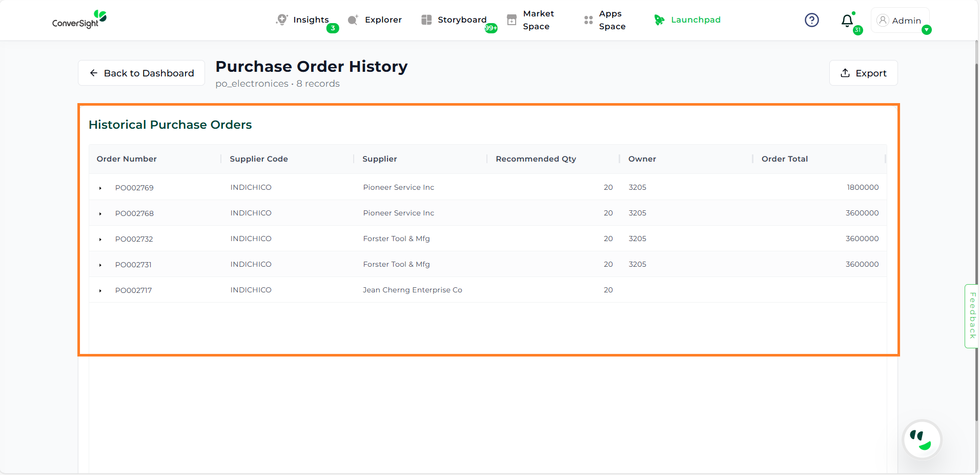Expand row for order PO002769
980x475 pixels.
point(100,188)
